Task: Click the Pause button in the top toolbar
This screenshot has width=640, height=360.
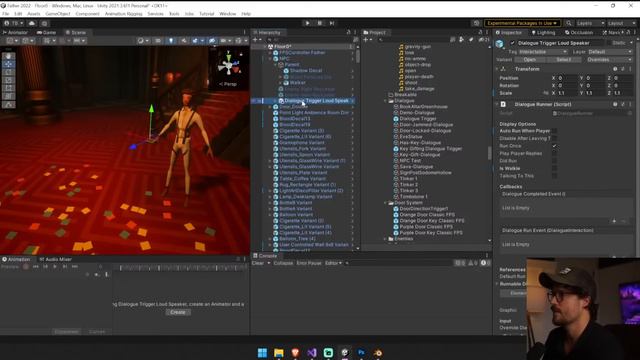Action: [x=320, y=23]
